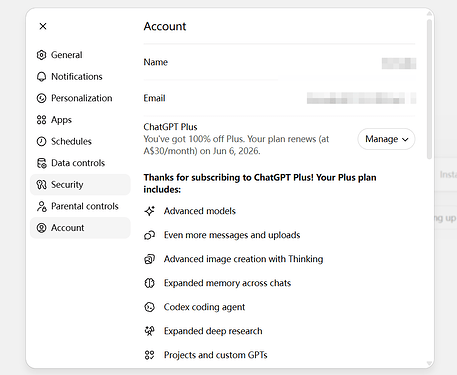Click the plan renewal description text
Image resolution: width=457 pixels, height=375 pixels.
click(236, 145)
